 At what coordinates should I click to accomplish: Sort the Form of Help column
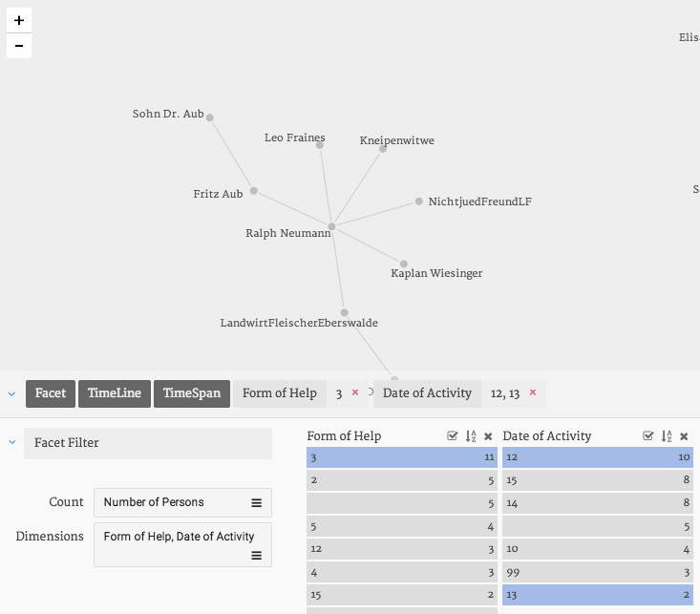click(471, 436)
